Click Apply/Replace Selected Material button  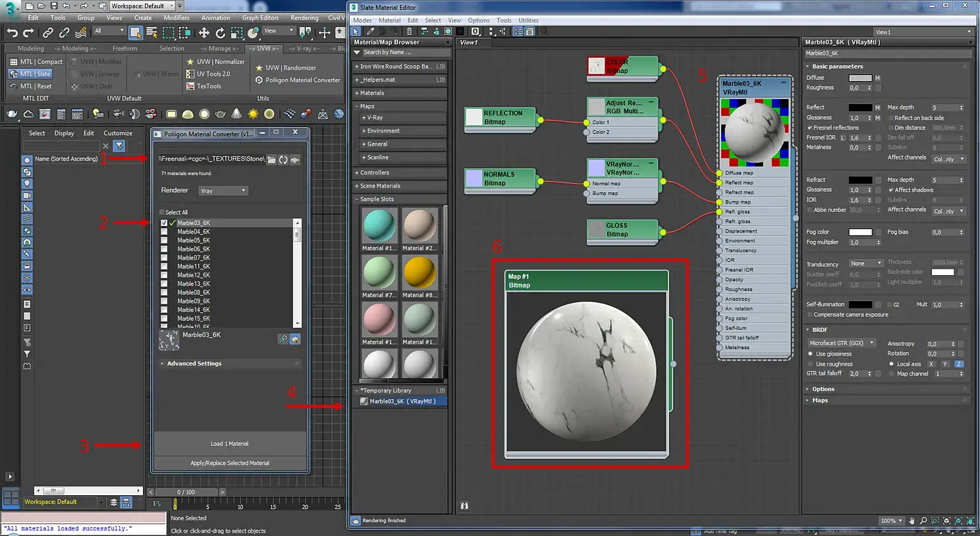point(230,463)
